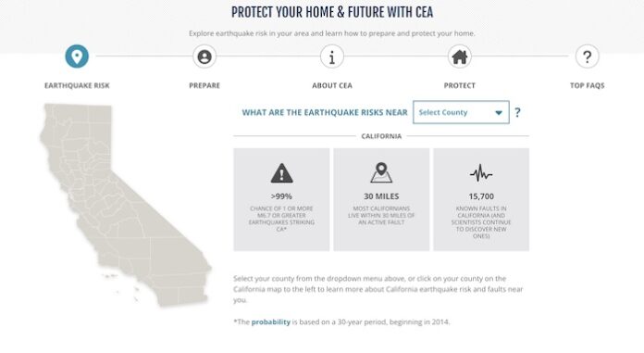Click the Protect house icon

(x=460, y=57)
